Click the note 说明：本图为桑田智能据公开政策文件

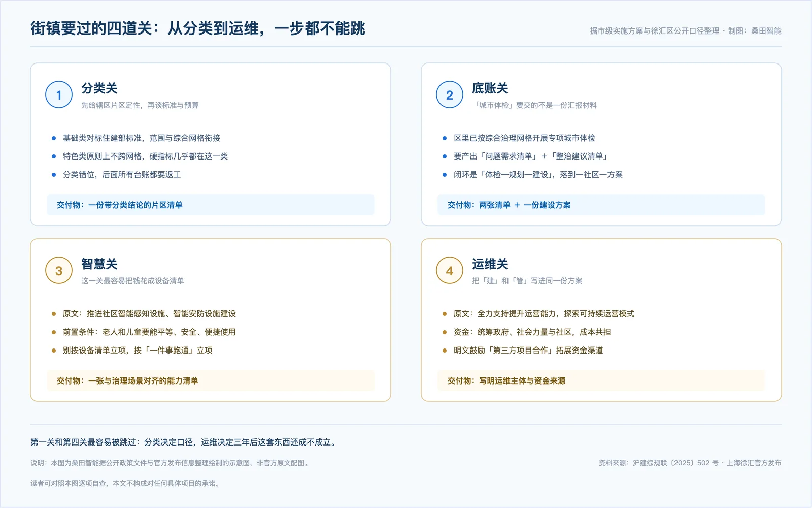[x=171, y=463]
